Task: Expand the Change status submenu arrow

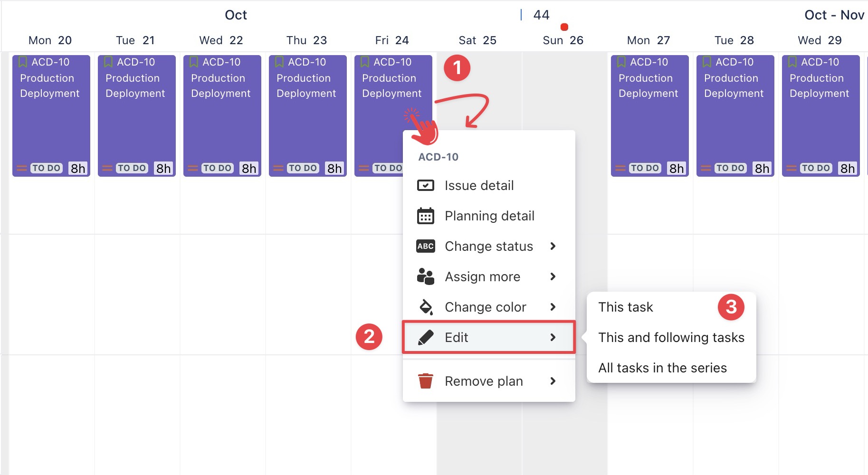Action: (x=553, y=246)
